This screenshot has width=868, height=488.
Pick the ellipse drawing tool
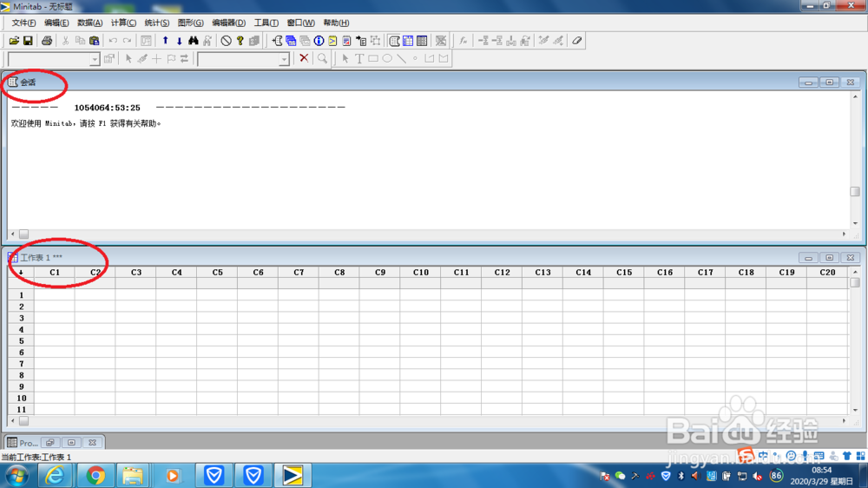coord(387,58)
